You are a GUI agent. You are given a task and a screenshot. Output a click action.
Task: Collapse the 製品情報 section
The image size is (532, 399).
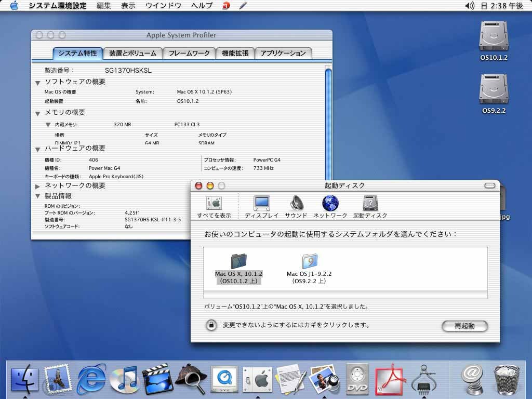click(x=37, y=196)
